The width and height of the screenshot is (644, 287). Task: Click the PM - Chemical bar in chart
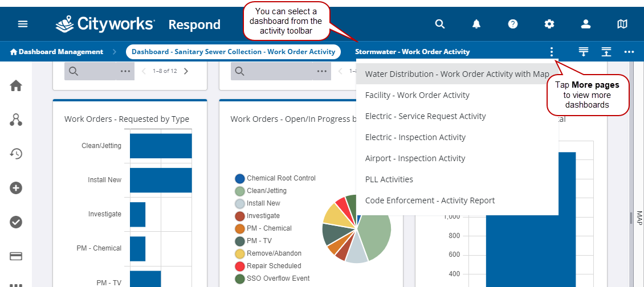[x=137, y=248]
